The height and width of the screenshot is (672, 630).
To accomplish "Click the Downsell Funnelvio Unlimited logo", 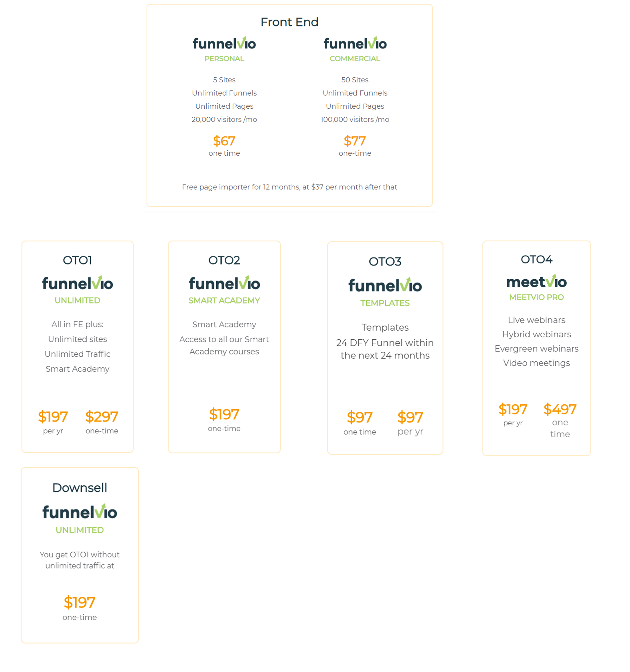I will (80, 511).
